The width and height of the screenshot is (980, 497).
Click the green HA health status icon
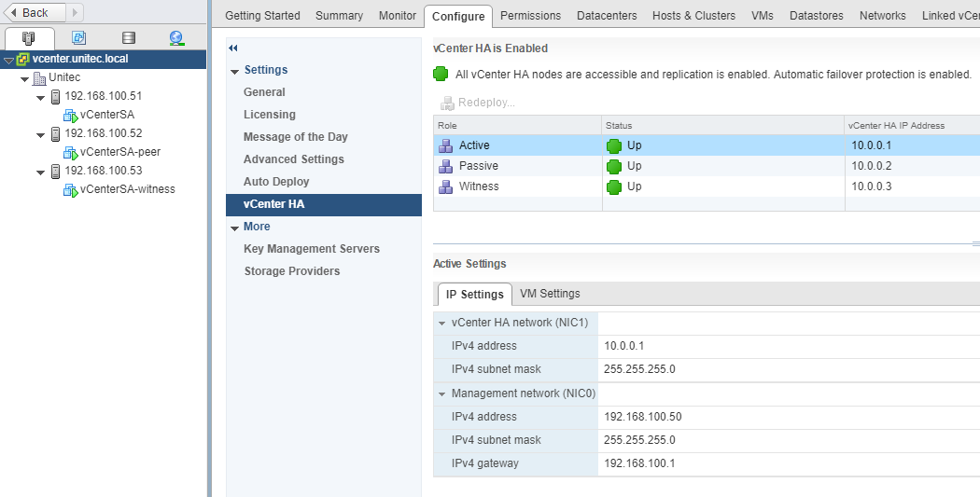click(441, 75)
